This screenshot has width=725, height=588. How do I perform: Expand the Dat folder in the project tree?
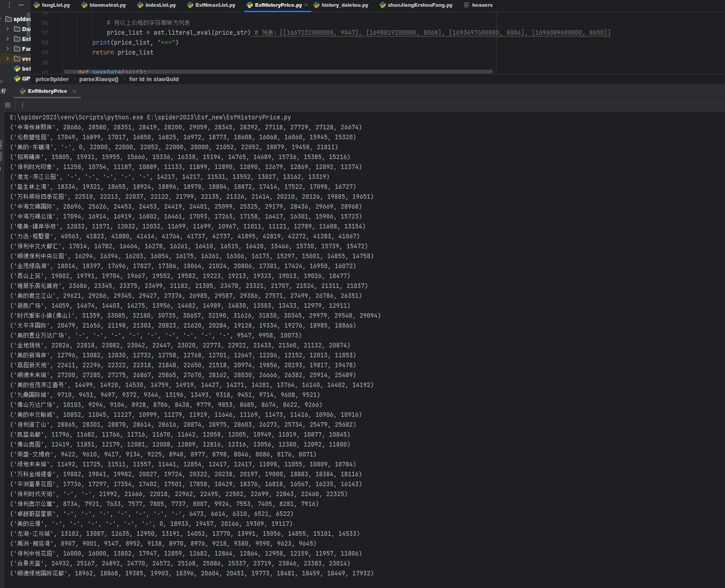click(7, 29)
